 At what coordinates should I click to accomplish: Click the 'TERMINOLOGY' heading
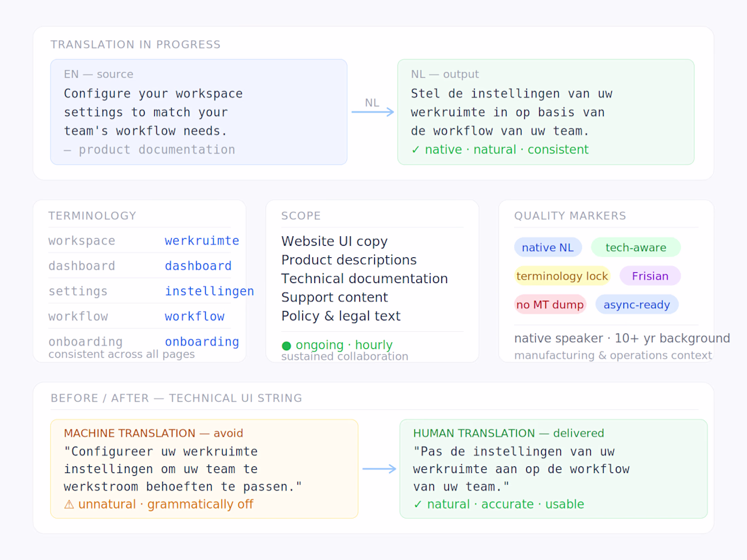pyautogui.click(x=92, y=216)
